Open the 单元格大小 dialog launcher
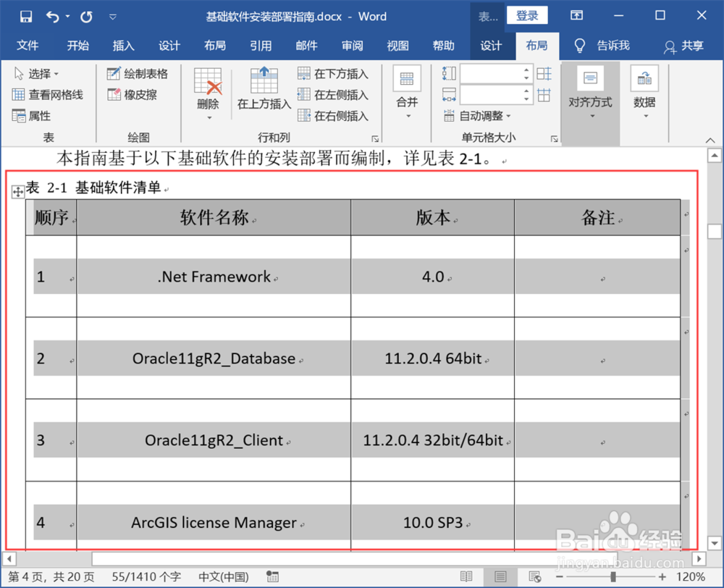 (x=554, y=138)
